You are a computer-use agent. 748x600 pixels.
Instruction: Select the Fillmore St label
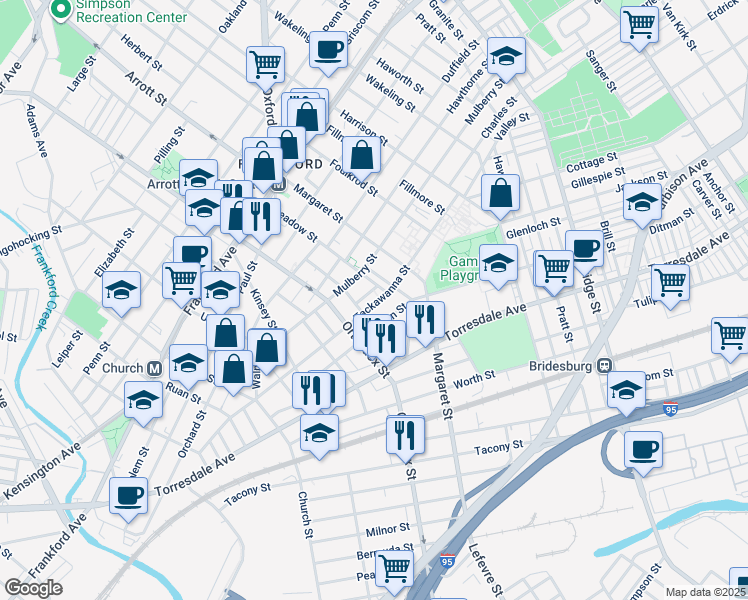point(422,197)
